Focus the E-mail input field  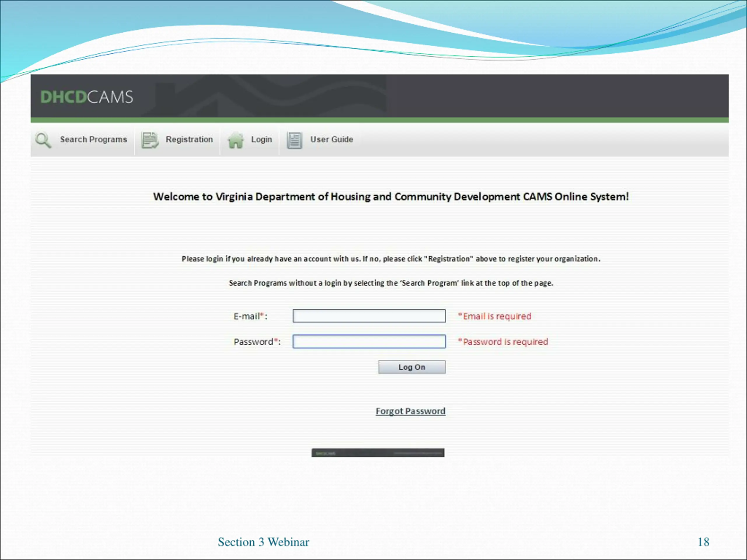click(x=369, y=316)
